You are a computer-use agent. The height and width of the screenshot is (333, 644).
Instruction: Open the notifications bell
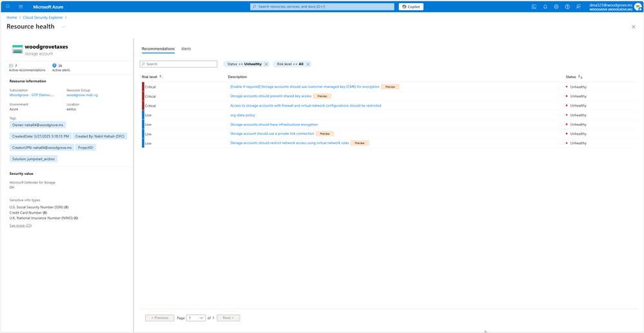[x=545, y=6]
